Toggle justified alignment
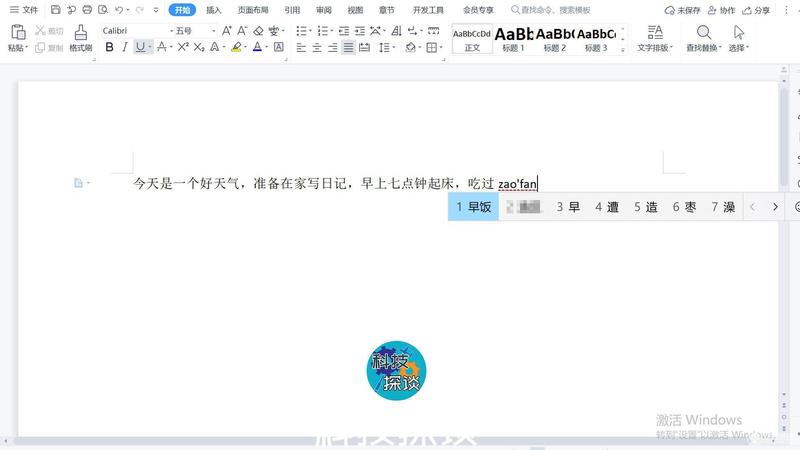 tap(348, 47)
